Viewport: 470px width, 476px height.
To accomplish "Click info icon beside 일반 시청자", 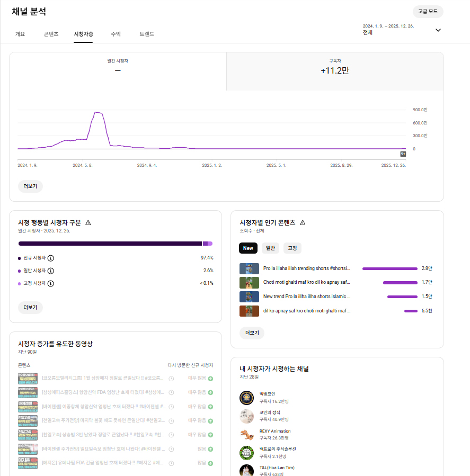I will (x=51, y=271).
